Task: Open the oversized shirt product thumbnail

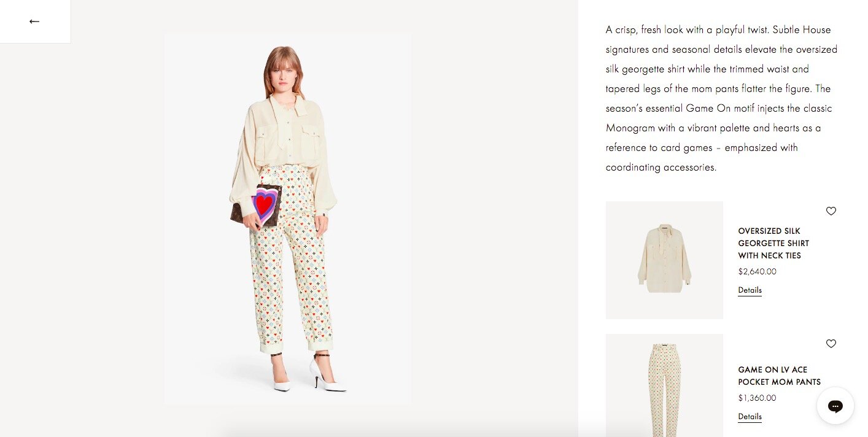Action: coord(664,260)
